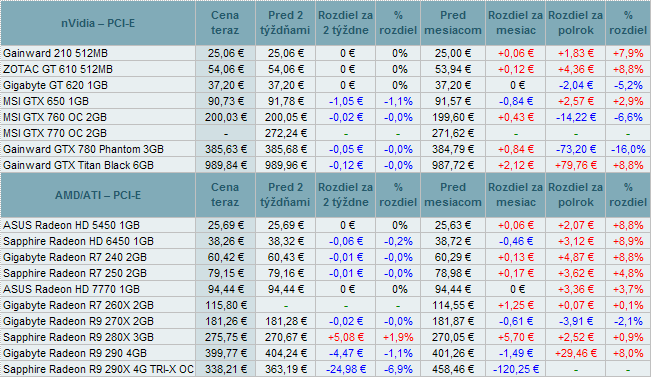Click the Gigabyte Radeon R7 260X 2GB name
651x377 pixels.
click(78, 306)
